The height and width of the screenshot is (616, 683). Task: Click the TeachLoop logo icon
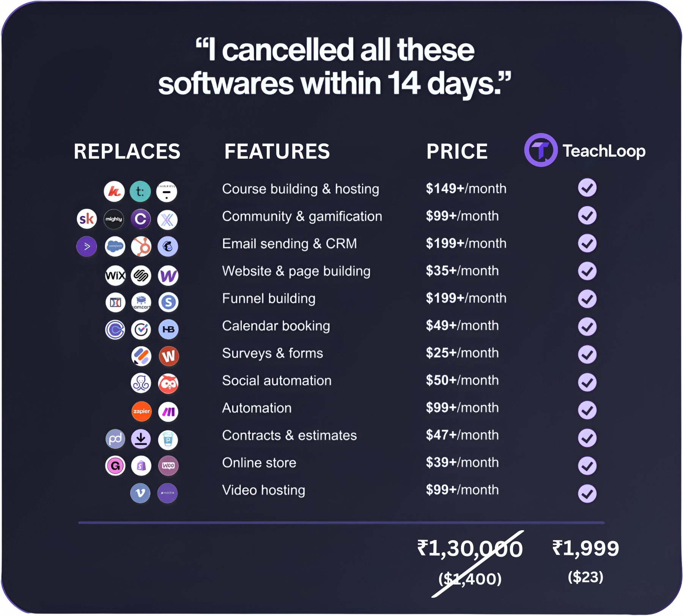click(x=541, y=150)
